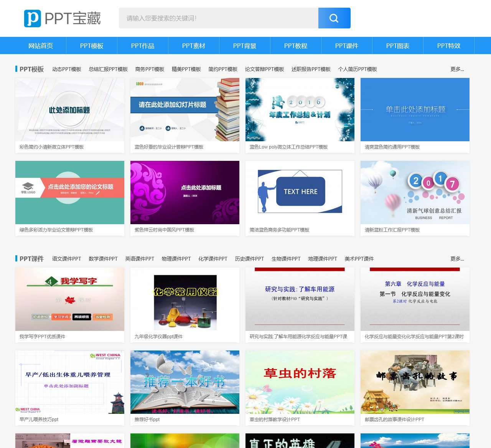
Task: Open the 研究与实践 courseware thumbnail
Action: click(300, 299)
